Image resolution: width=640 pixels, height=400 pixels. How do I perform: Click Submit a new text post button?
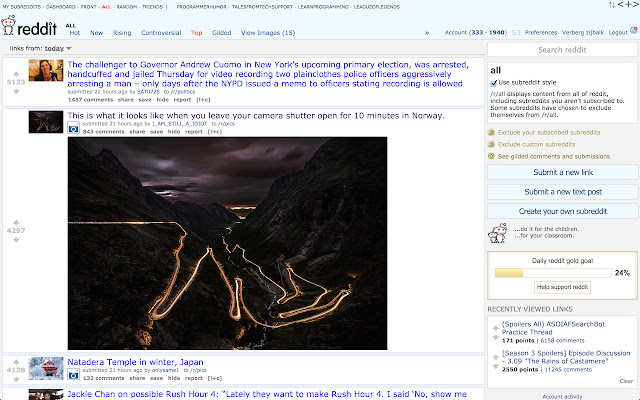pyautogui.click(x=562, y=192)
